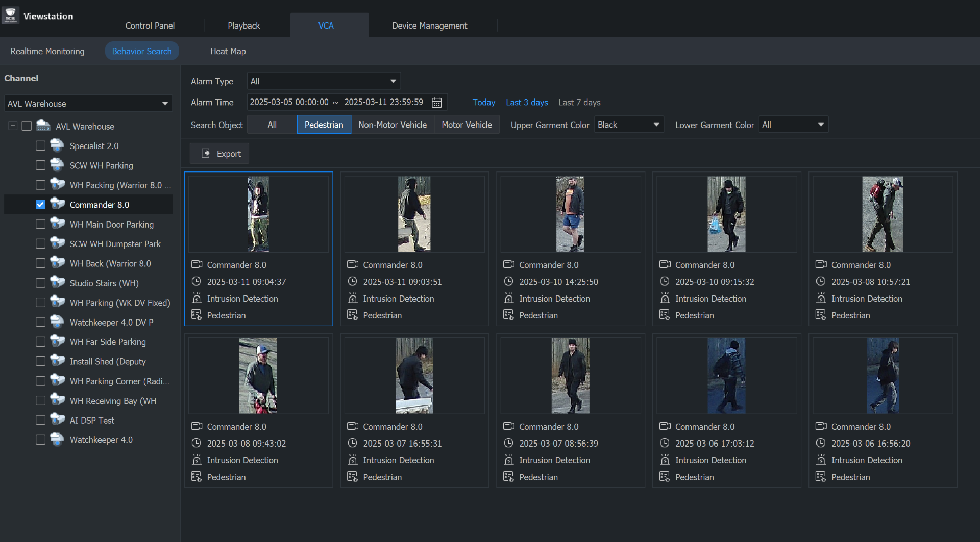
Task: Switch to the Playback tab
Action: [243, 26]
